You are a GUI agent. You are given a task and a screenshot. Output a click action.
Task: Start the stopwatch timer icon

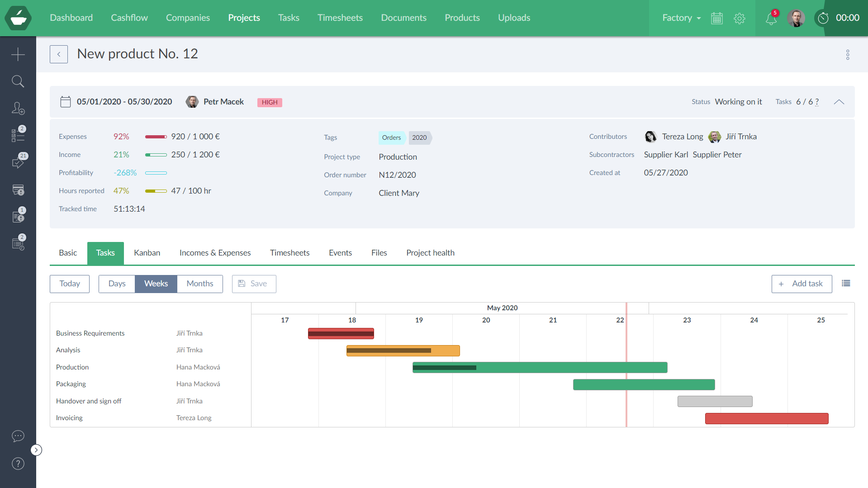tap(823, 18)
